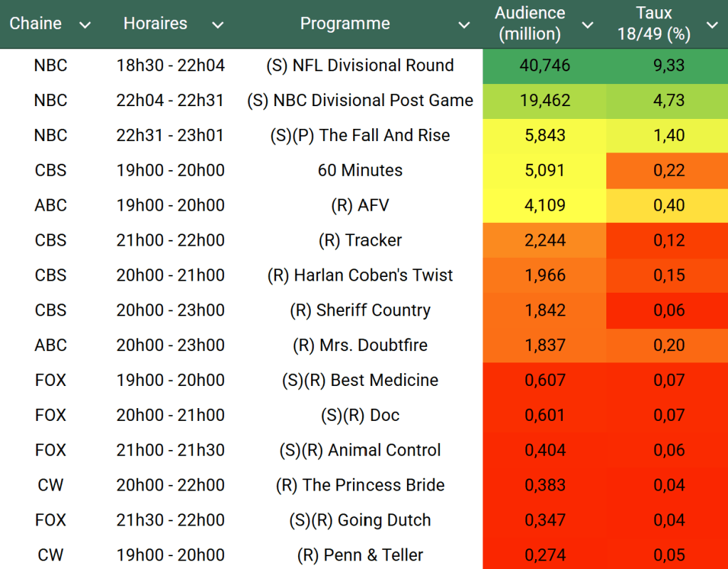Expand the Horaires column filter chevron
This screenshot has height=569, width=728.
(x=218, y=26)
